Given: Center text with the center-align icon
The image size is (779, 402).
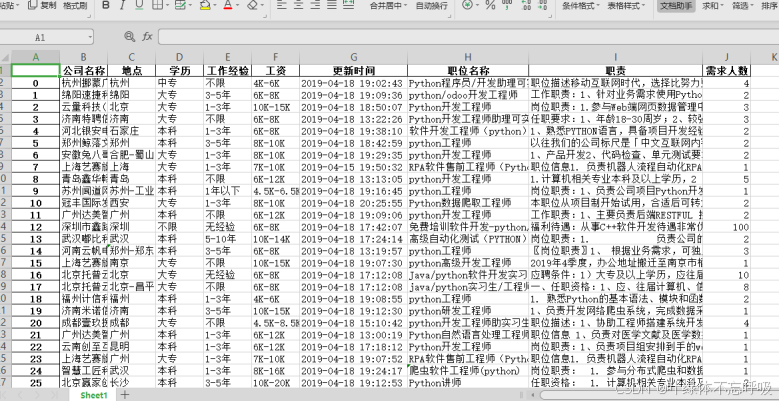Looking at the screenshot, I should 299,5.
